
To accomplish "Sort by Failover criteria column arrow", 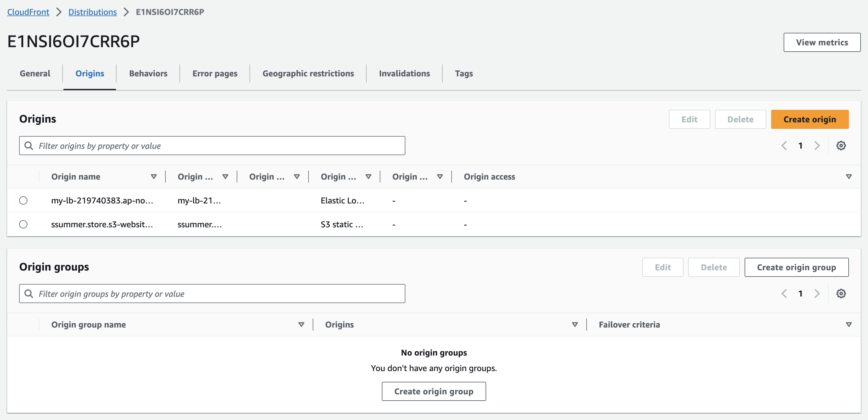I will click(848, 325).
